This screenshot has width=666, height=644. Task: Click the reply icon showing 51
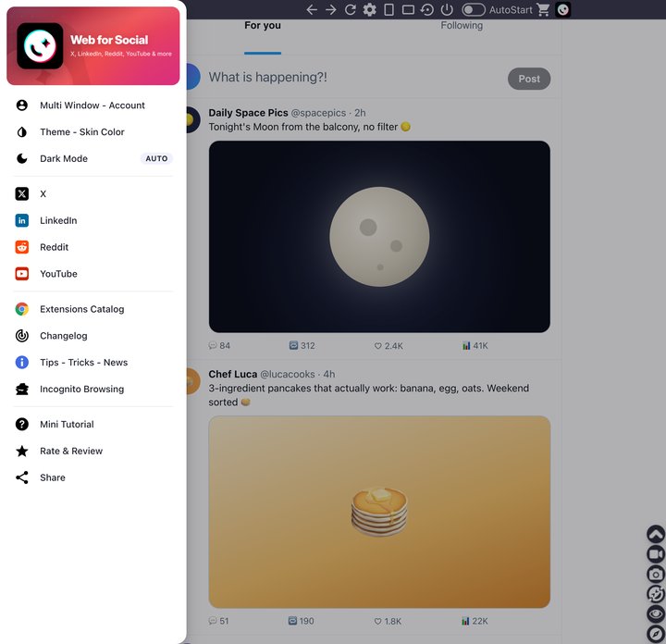[x=218, y=621]
